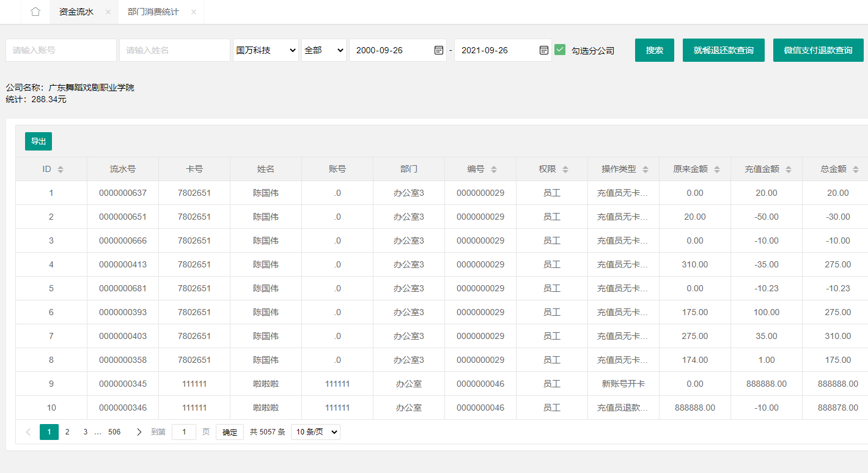The image size is (868, 473).
Task: Open the end date calendar picker icon
Action: [x=544, y=50]
